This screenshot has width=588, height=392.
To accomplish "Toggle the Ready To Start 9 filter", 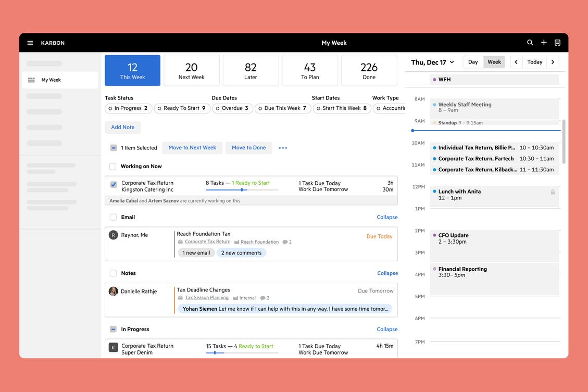I will pos(182,108).
